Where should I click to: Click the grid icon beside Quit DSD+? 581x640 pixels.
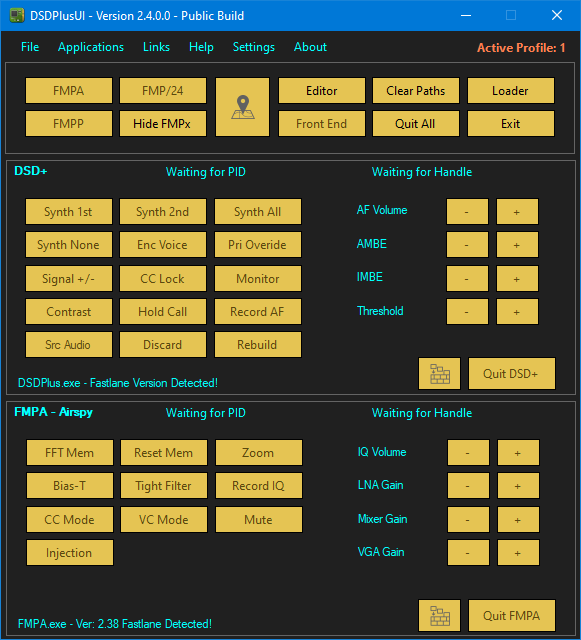pos(440,373)
